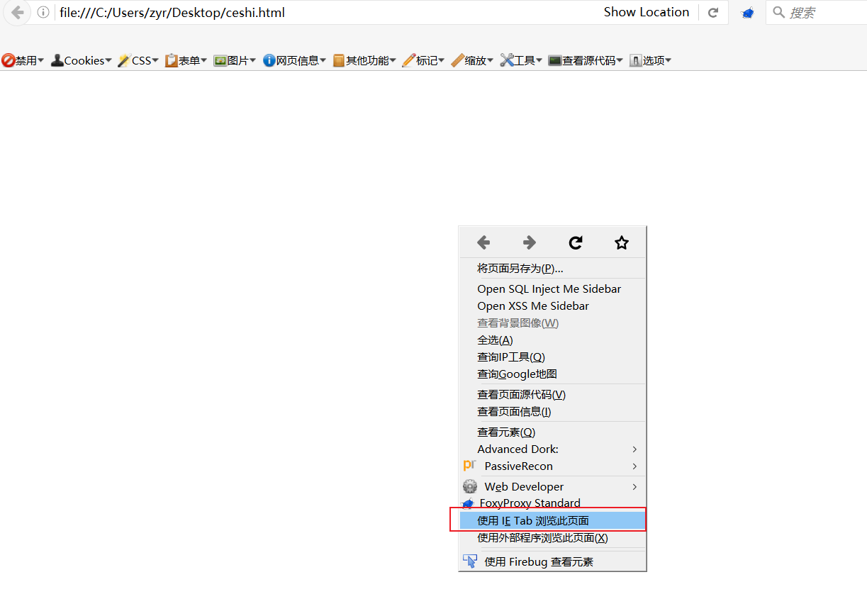Open the site information icon in address bar
This screenshot has height=616, width=867.
[43, 13]
